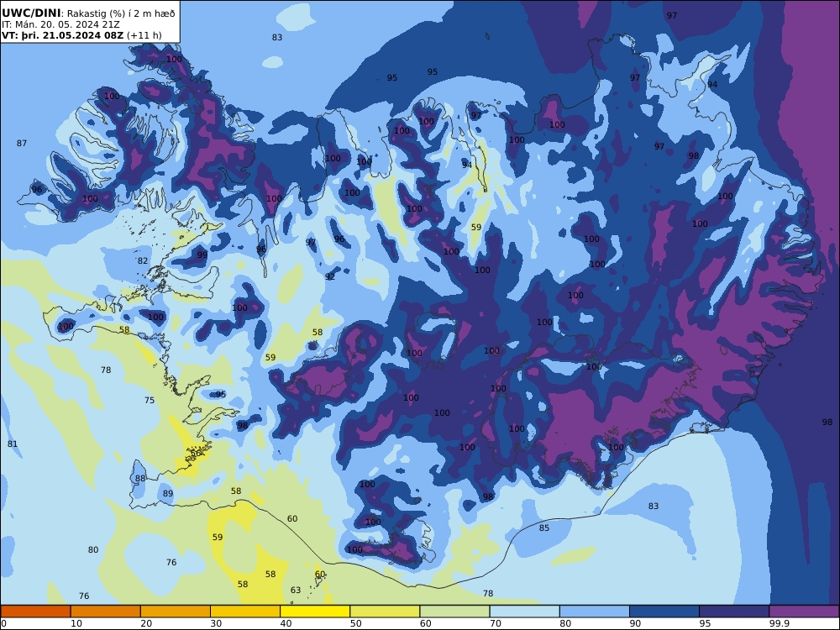Image resolution: width=840 pixels, height=630 pixels.
Task: Click the amber 20–30 legend swatch
Action: click(176, 612)
